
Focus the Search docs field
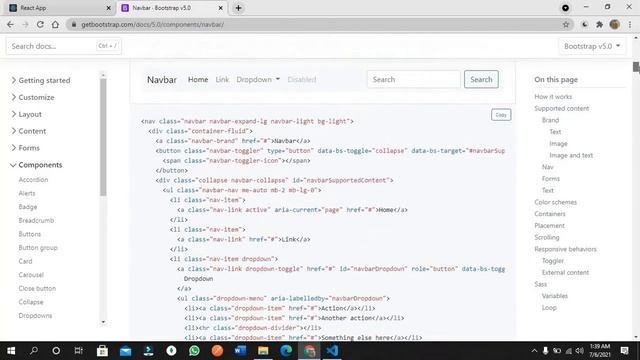[64, 46]
